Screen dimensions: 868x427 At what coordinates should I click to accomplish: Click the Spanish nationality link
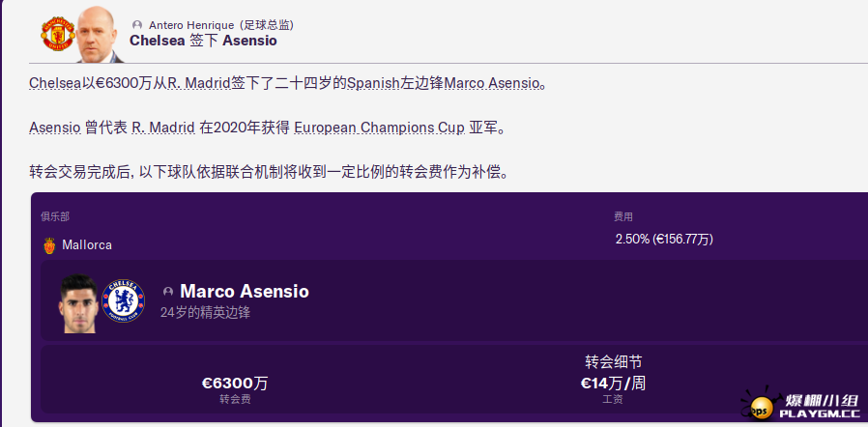tap(369, 83)
